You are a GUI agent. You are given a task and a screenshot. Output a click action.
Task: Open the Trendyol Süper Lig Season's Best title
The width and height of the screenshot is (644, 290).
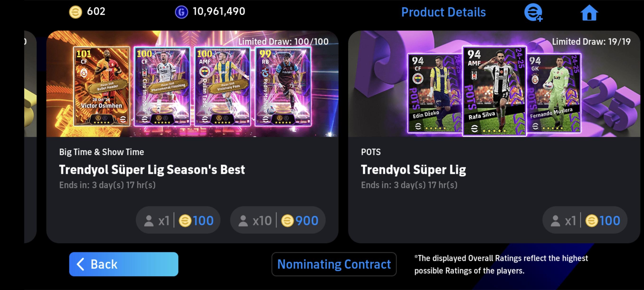point(152,170)
